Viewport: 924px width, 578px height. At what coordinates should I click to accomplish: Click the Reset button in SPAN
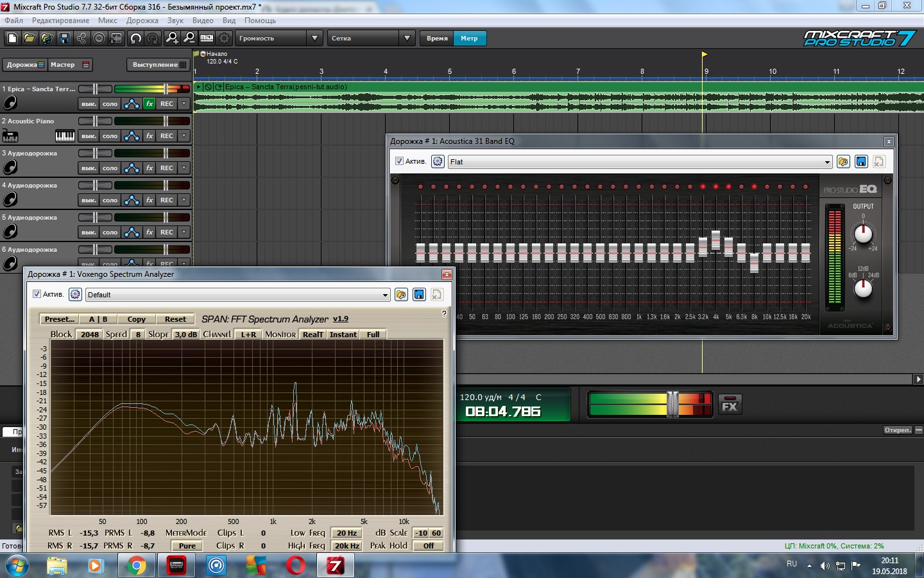tap(175, 319)
